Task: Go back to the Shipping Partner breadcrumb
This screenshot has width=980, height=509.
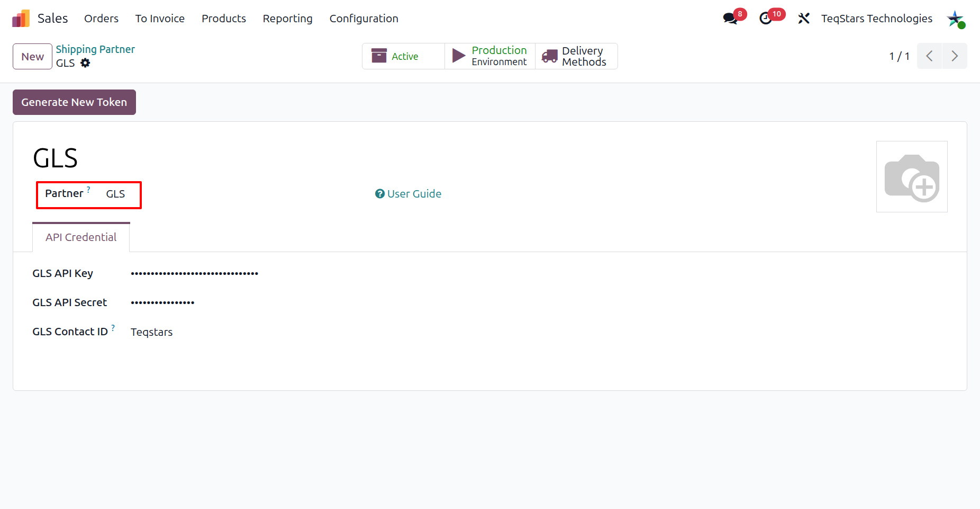Action: point(95,49)
